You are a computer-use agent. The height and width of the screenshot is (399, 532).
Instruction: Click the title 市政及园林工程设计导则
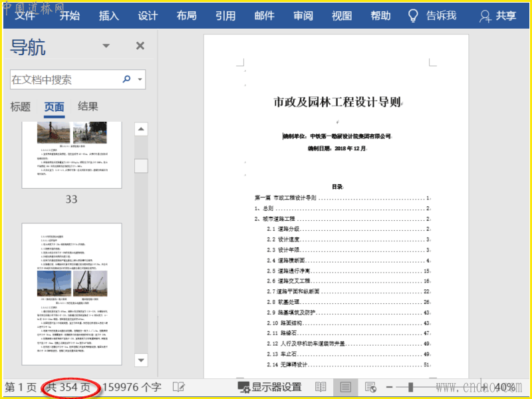[x=337, y=102]
